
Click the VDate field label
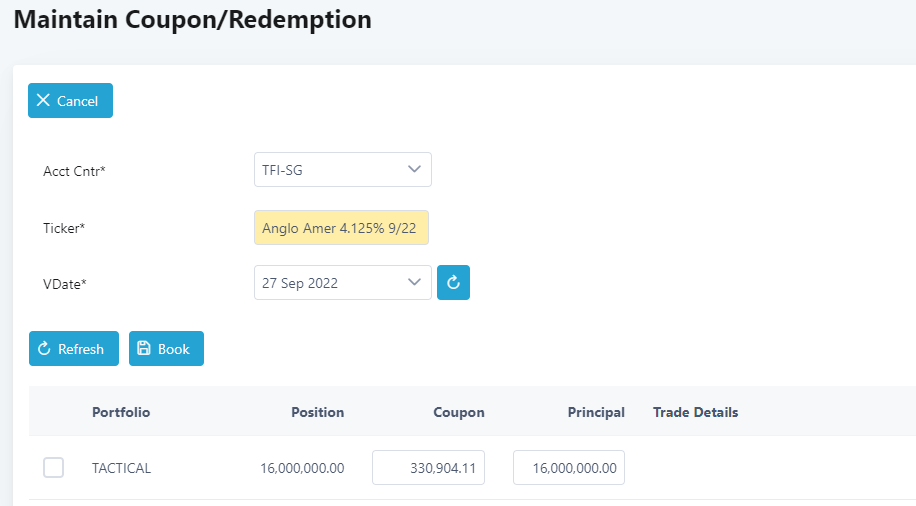[x=65, y=284]
